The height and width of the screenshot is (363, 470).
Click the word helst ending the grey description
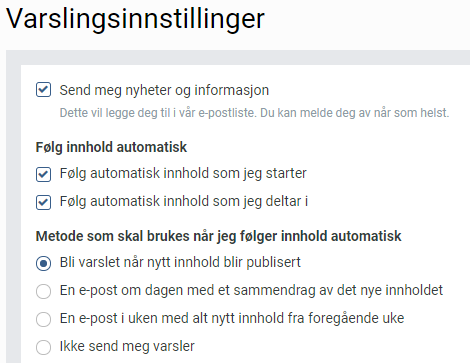click(435, 113)
